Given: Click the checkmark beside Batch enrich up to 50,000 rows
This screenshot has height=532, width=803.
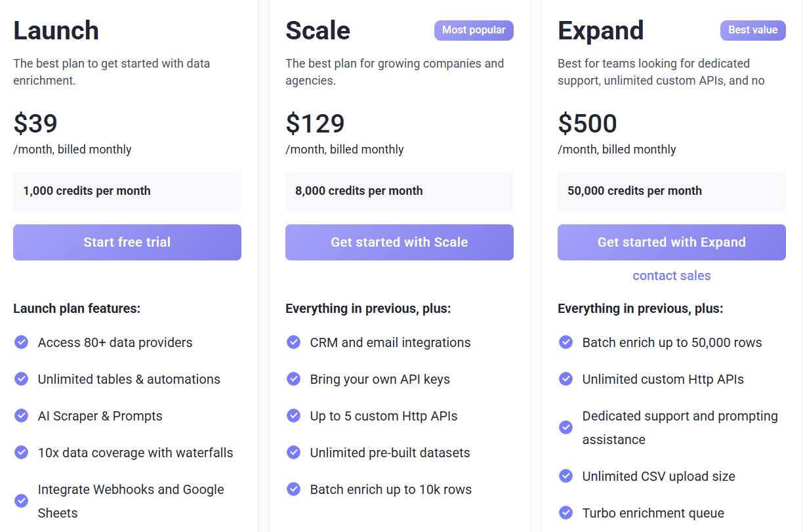Looking at the screenshot, I should 566,342.
